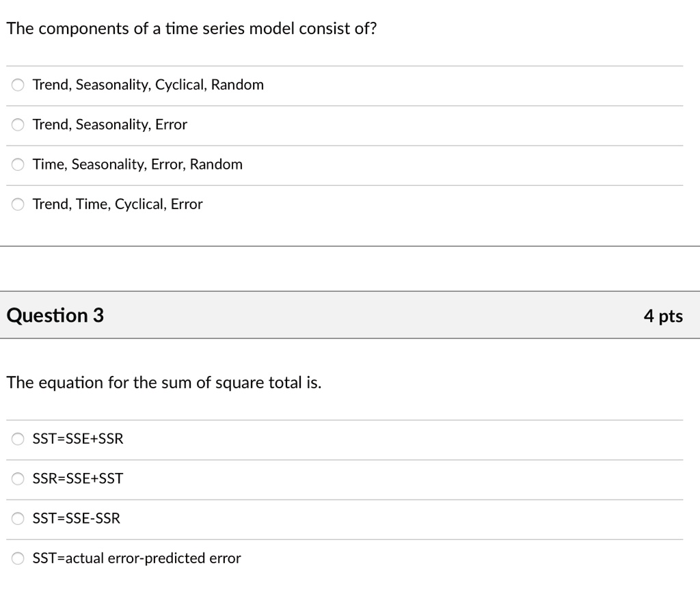Screen dimensions: 700x594
Task: Click the radio circle beside "Trend, Seasonality, Error"
Action: [x=17, y=124]
